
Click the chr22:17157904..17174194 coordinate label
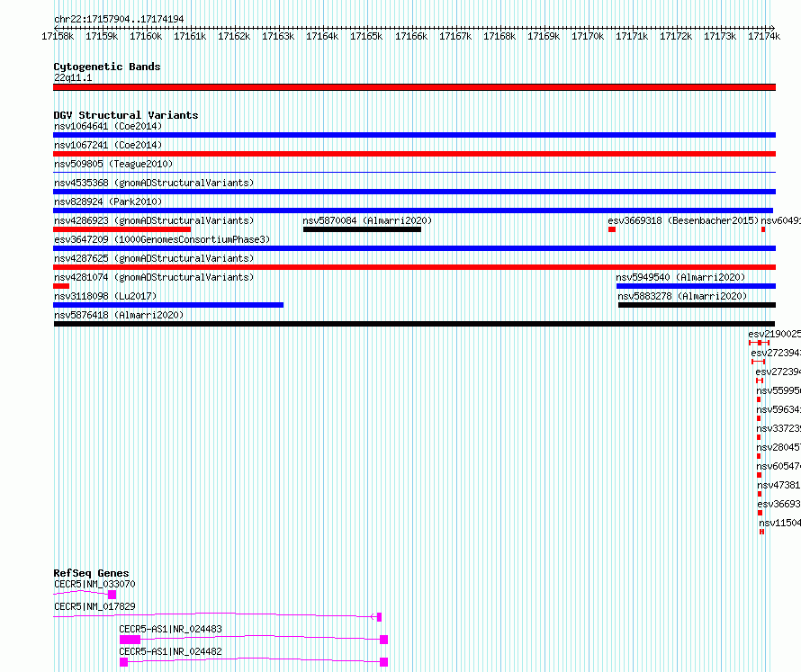click(119, 19)
